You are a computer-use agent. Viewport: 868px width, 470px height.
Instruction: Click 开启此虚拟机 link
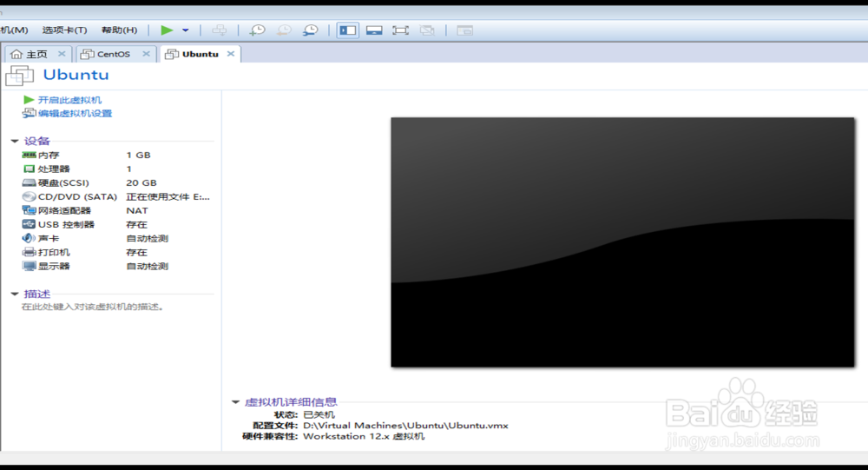point(69,100)
